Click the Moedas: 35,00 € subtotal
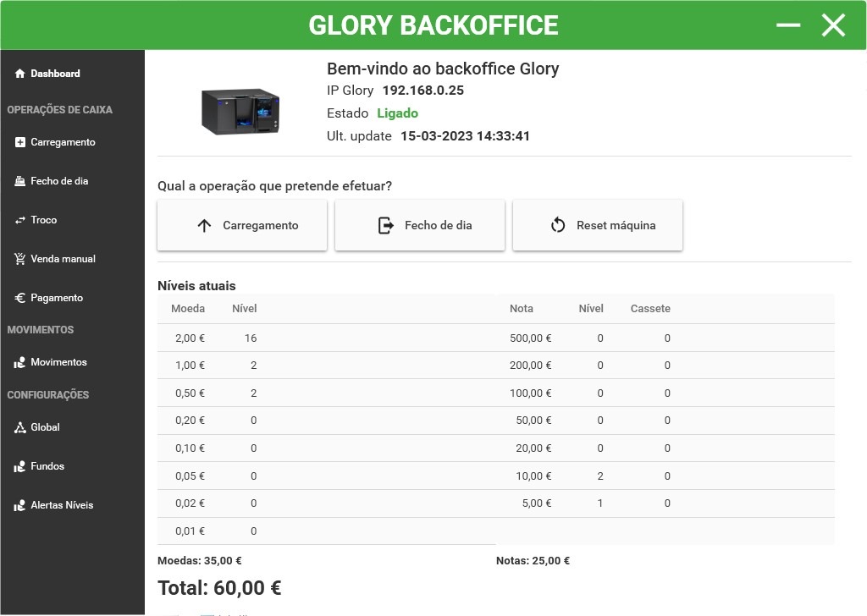The image size is (867, 616). [200, 561]
